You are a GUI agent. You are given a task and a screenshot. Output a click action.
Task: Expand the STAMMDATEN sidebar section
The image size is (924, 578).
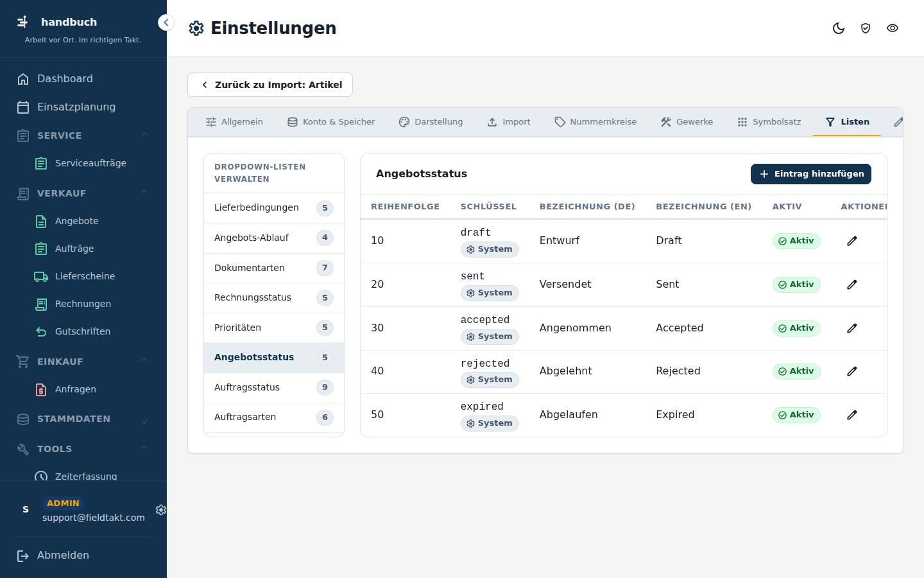pos(83,419)
